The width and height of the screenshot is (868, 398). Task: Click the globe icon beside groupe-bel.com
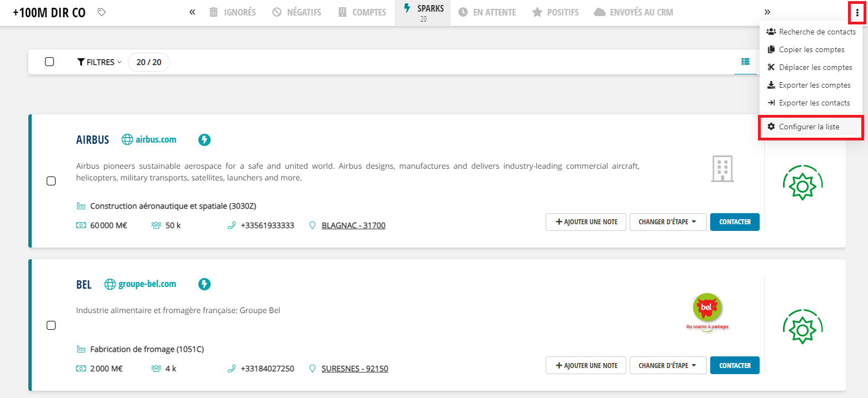pyautogui.click(x=111, y=284)
